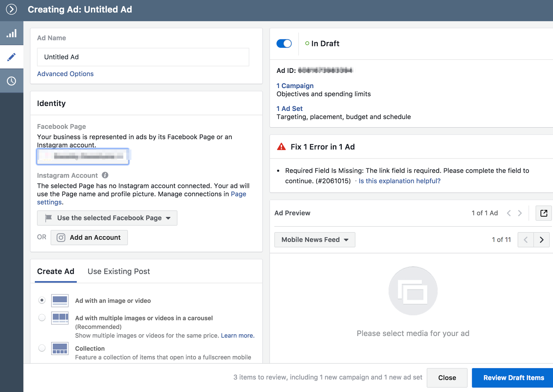Screen dimensions: 553x392
Task: Open the 1 Ad Set link
Action: pyautogui.click(x=289, y=108)
